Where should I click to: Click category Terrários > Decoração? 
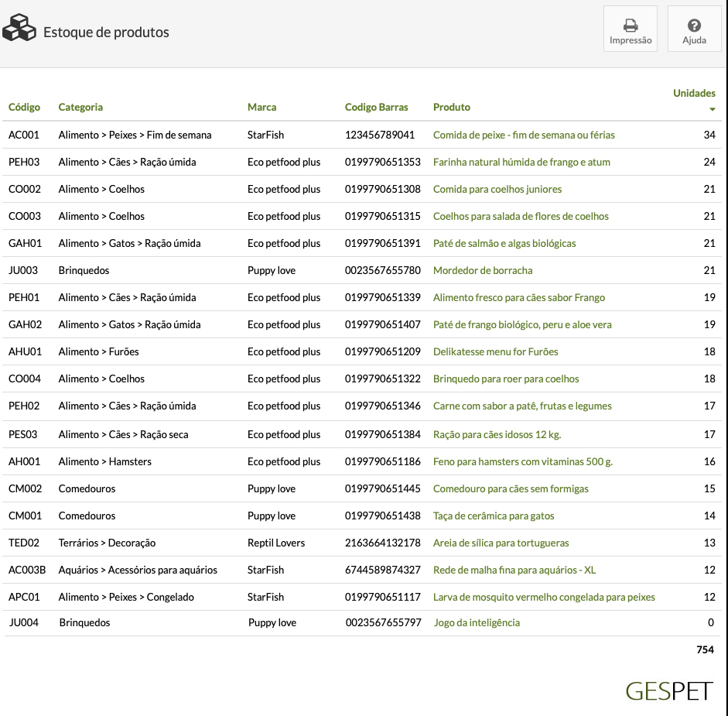(x=107, y=543)
